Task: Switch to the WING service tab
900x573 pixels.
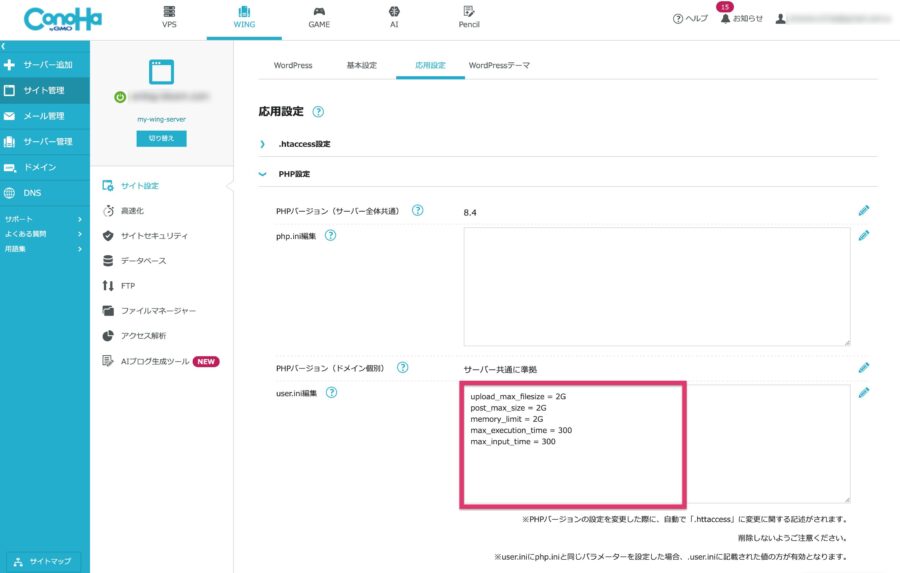Action: point(244,17)
